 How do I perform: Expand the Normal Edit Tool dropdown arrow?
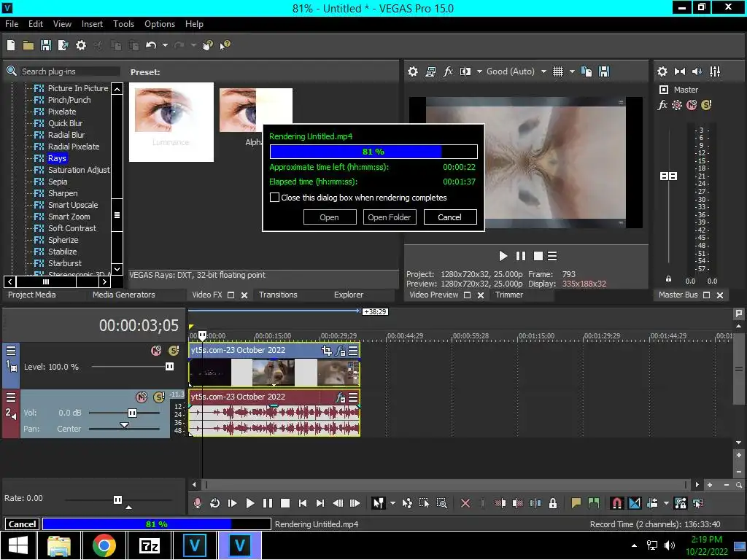tap(392, 503)
